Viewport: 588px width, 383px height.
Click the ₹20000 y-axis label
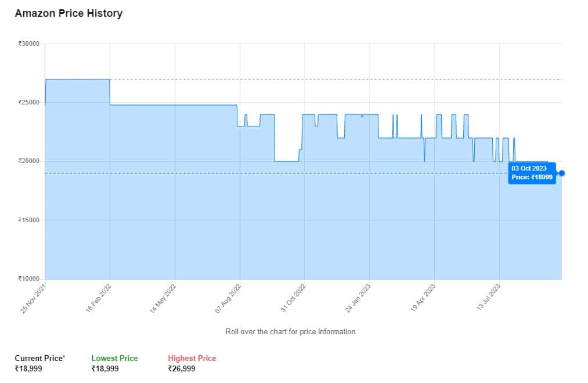(x=28, y=161)
